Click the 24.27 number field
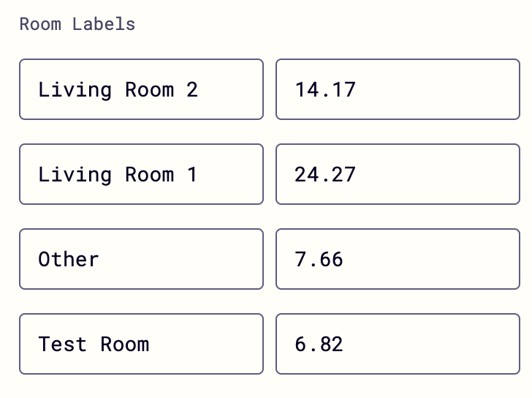Image resolution: width=532 pixels, height=398 pixels. [x=398, y=174]
